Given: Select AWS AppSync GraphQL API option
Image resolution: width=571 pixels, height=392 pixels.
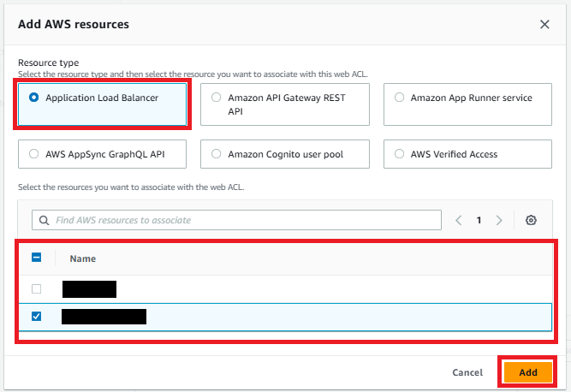Looking at the screenshot, I should 103,154.
